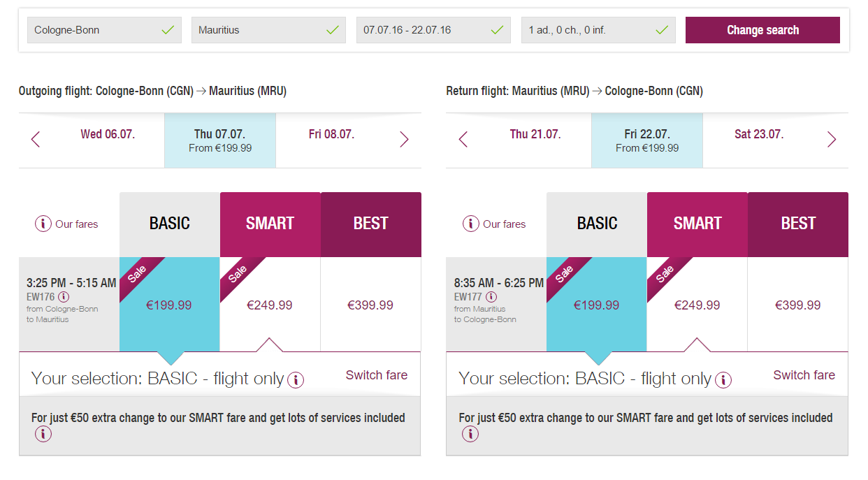
Task: Choose return BEST fare €399.99
Action: tap(798, 305)
